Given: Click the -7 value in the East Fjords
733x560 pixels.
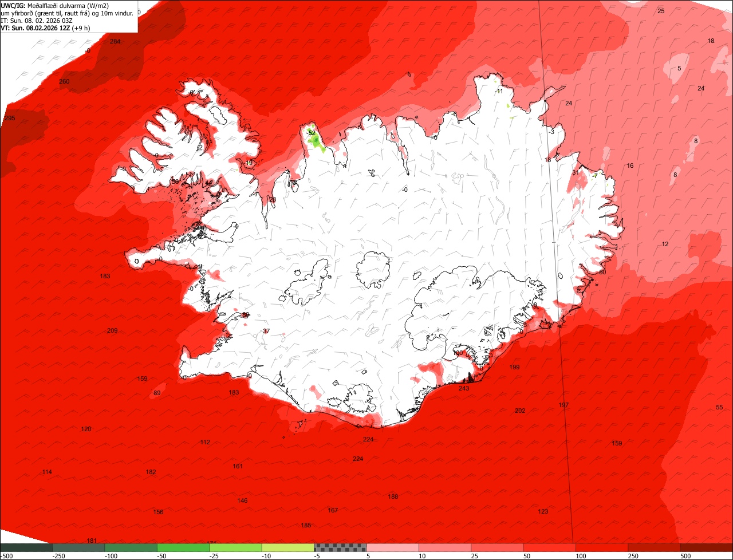Looking at the screenshot, I should (x=594, y=176).
